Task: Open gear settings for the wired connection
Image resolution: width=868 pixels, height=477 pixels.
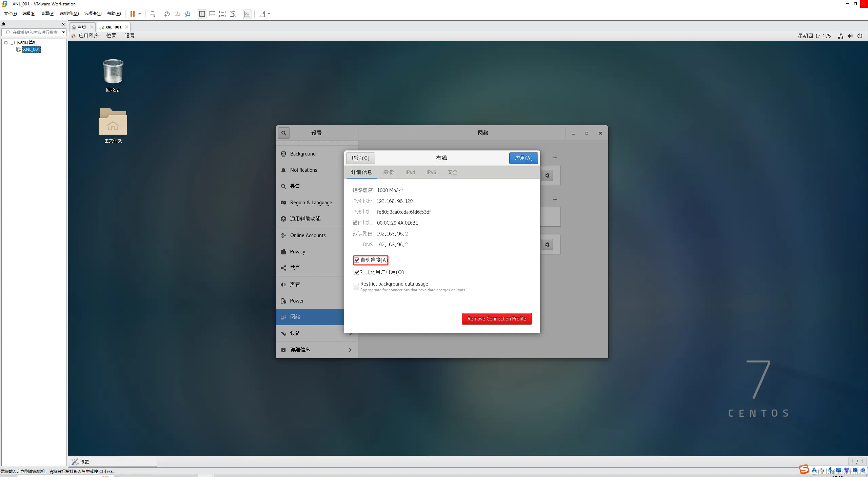Action: coord(547,175)
